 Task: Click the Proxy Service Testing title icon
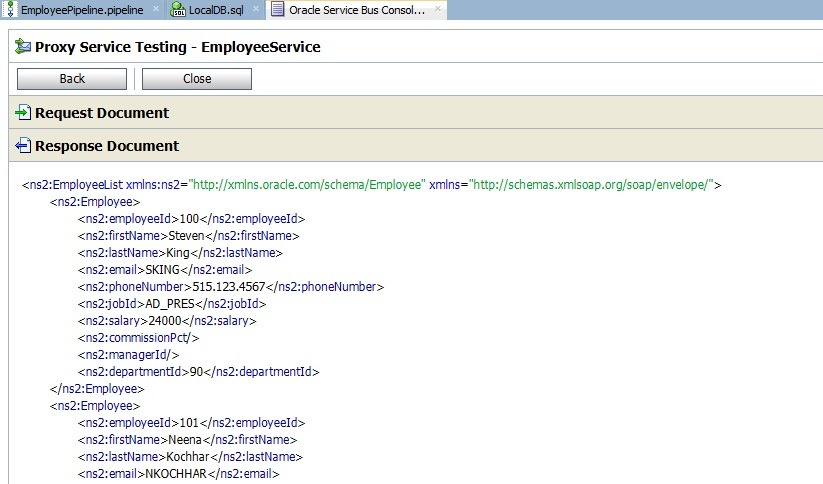(22, 47)
